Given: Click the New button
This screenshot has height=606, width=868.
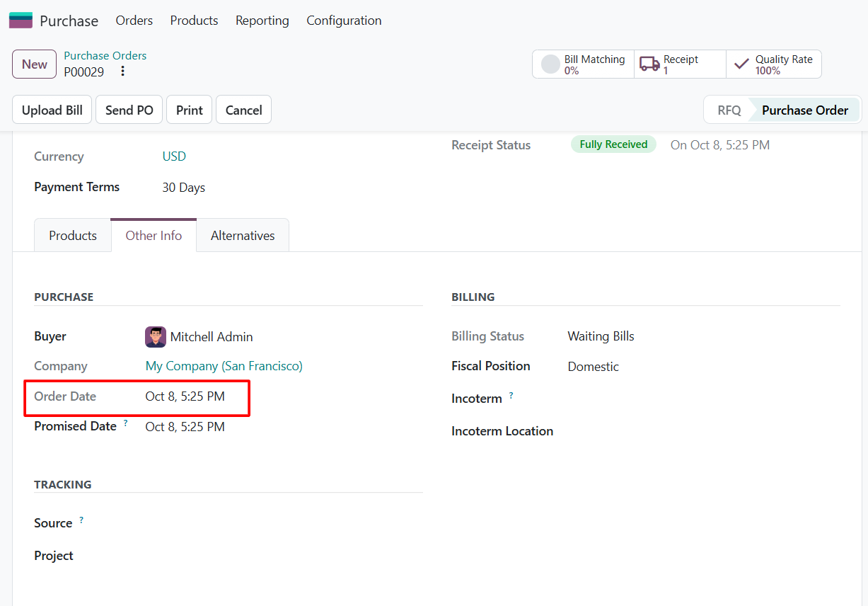Looking at the screenshot, I should [x=34, y=64].
